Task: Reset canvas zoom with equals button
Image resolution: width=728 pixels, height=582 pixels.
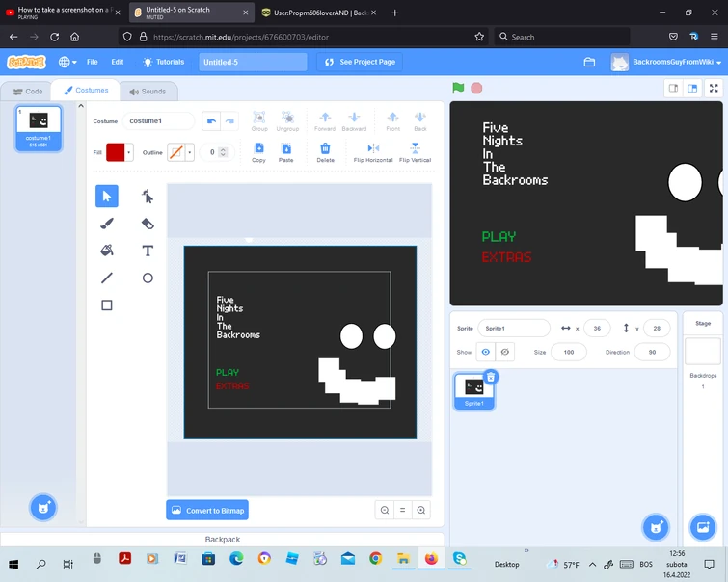Action: click(x=402, y=510)
